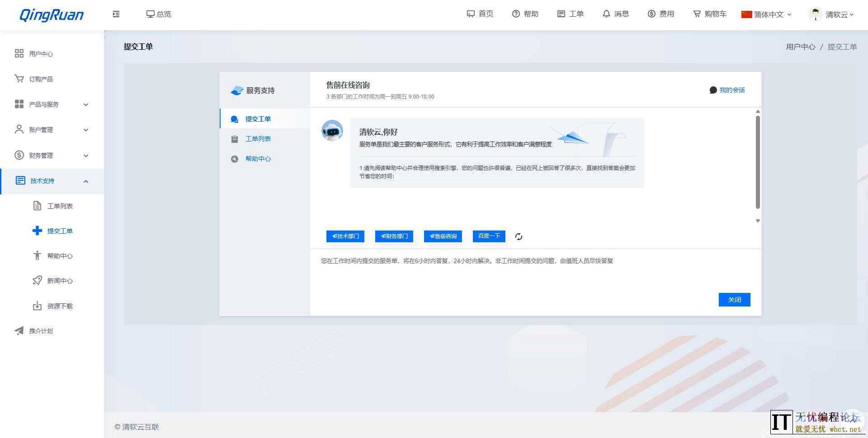This screenshot has width=868, height=438.
Task: Click the 技术部门 button
Action: pos(345,236)
